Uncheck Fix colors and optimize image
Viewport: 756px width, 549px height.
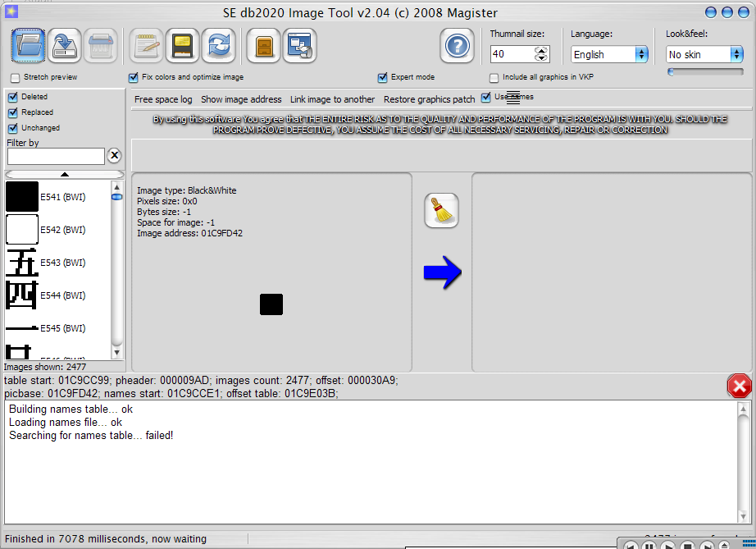[x=134, y=78]
